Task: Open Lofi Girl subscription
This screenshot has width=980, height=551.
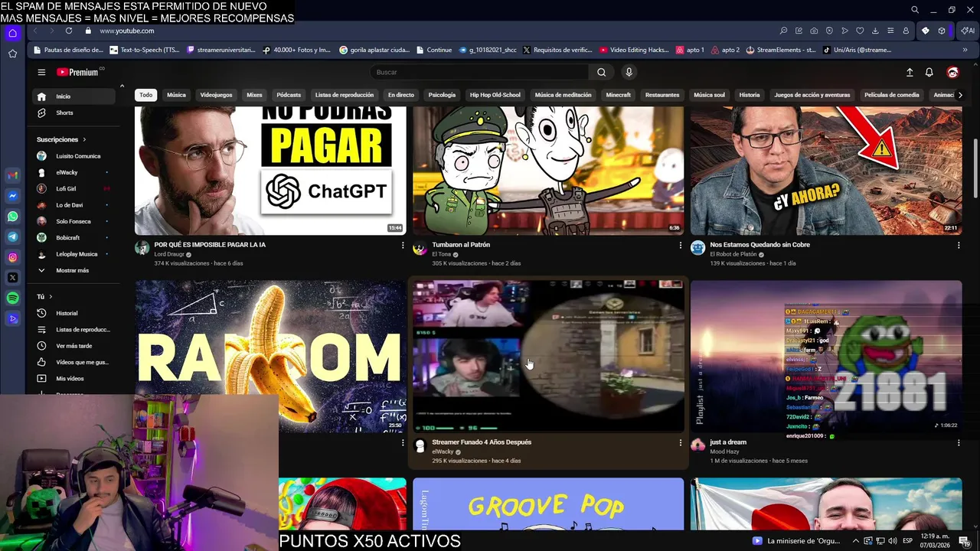Action: pos(75,188)
